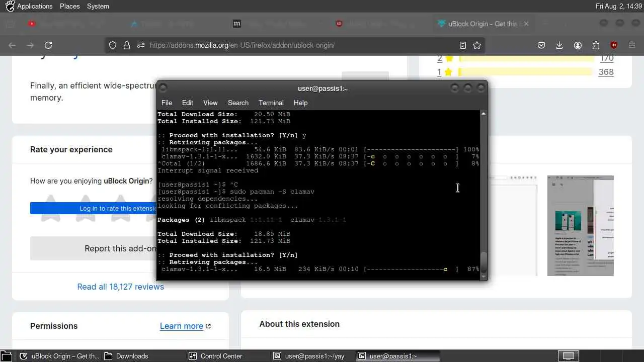Open the Terminal menu in terminal window
Image resolution: width=644 pixels, height=362 pixels.
coord(271,103)
